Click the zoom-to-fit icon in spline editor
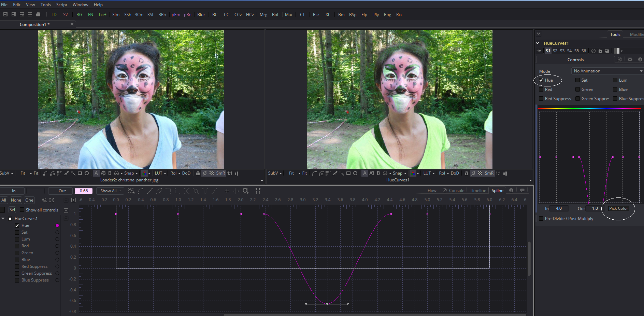Image resolution: width=644 pixels, height=316 pixels. tap(52, 200)
